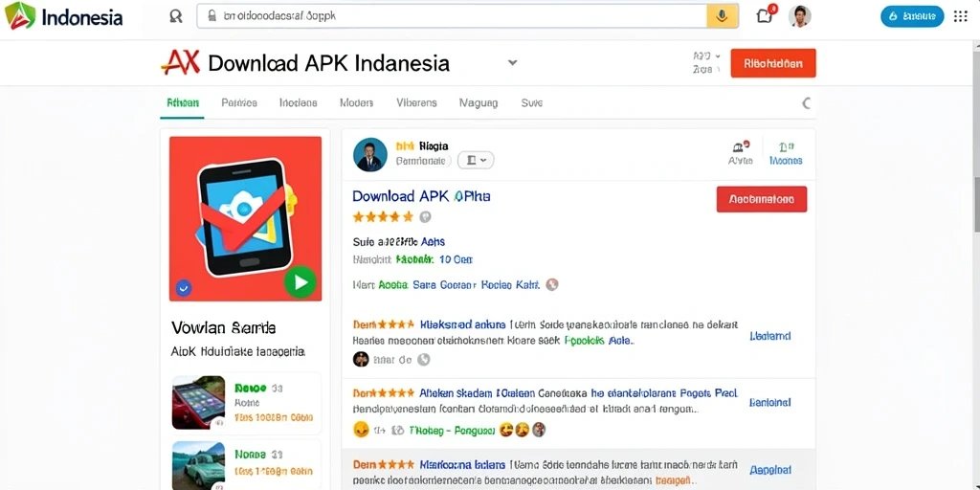
Task: Open the third review's blue Miaricoana title link
Action: 462,465
